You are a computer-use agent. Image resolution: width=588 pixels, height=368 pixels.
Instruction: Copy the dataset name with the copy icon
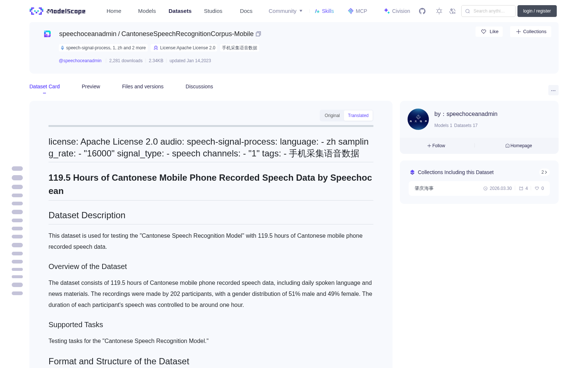click(x=258, y=34)
